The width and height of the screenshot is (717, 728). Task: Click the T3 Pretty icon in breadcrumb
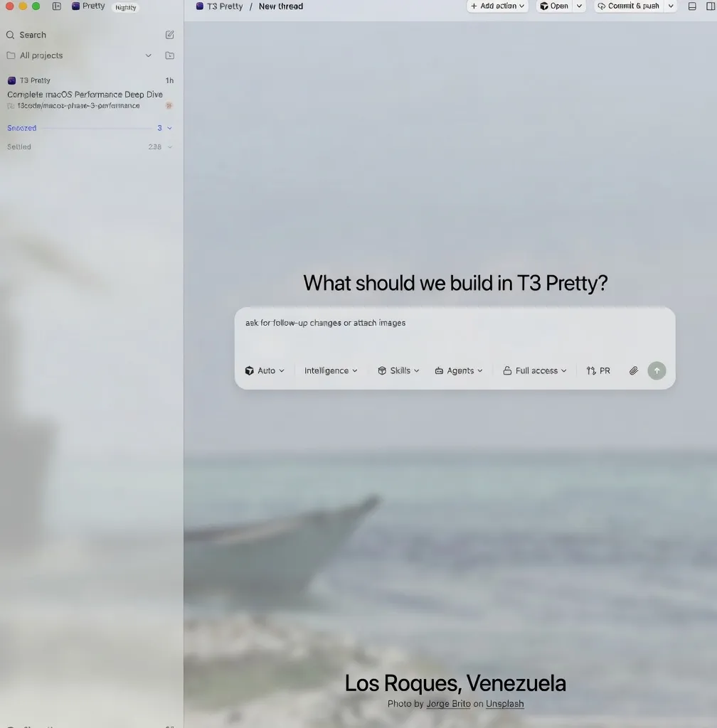(x=200, y=6)
